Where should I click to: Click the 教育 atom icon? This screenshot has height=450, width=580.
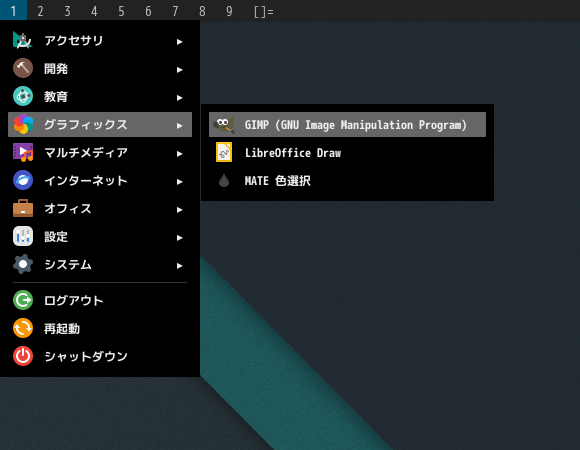[x=23, y=96]
